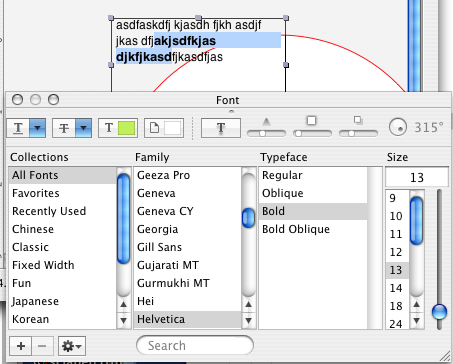Click the shadow opacity slider
Screen dimensions: 453x364
pyautogui.click(x=266, y=133)
